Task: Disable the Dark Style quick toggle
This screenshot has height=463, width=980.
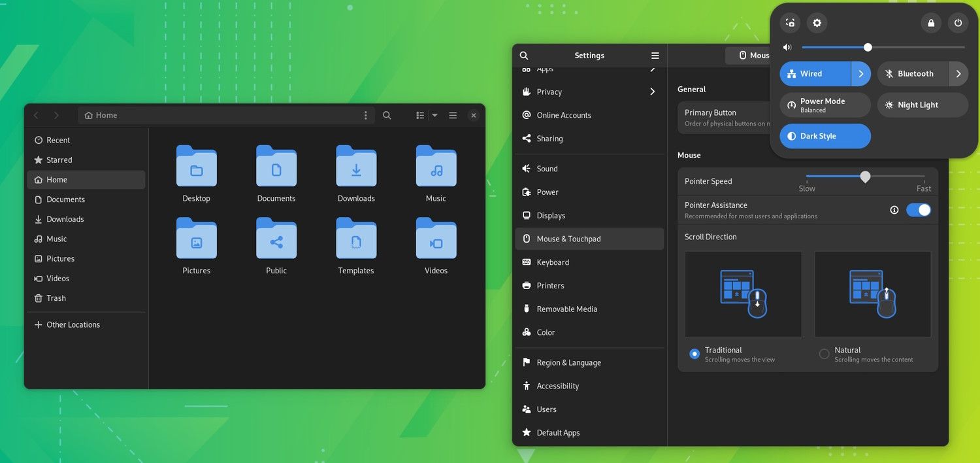Action: click(x=825, y=136)
